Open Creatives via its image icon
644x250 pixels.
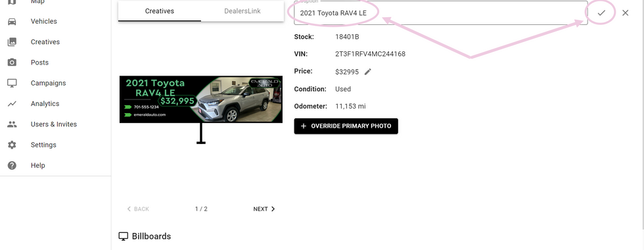(x=12, y=42)
